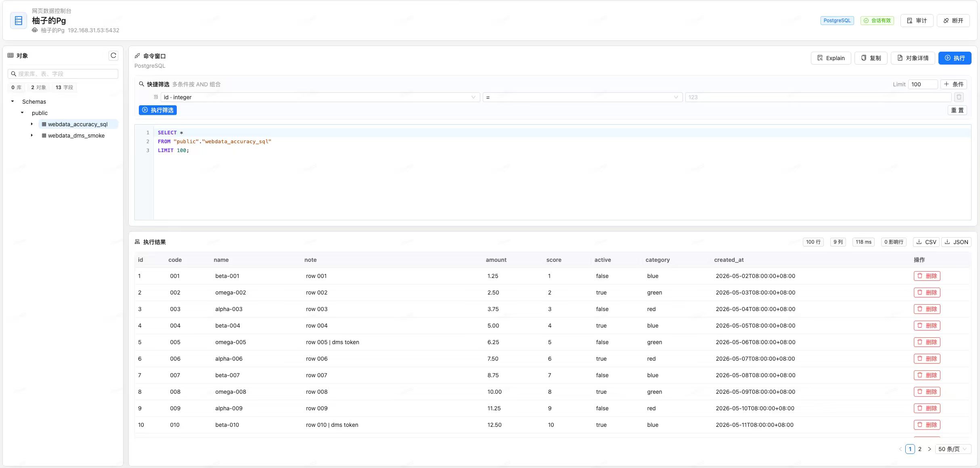This screenshot has height=468, width=980.
Task: Select webdata_dms_smoke in the tree
Action: (76, 136)
